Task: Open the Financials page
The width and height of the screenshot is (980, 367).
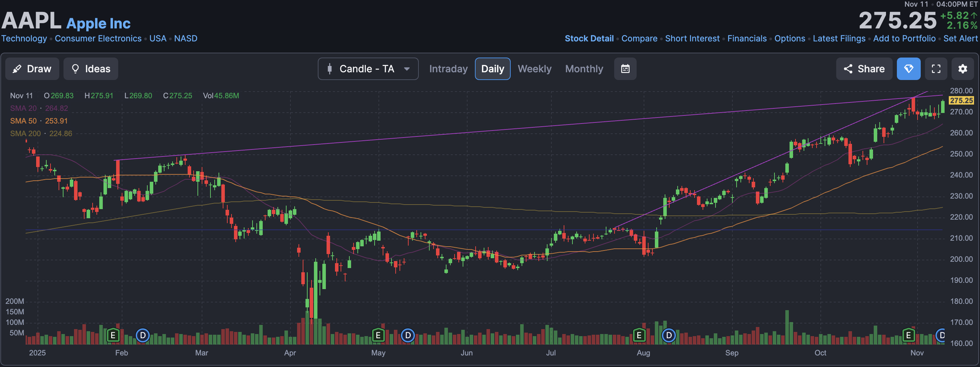Action: coord(747,39)
